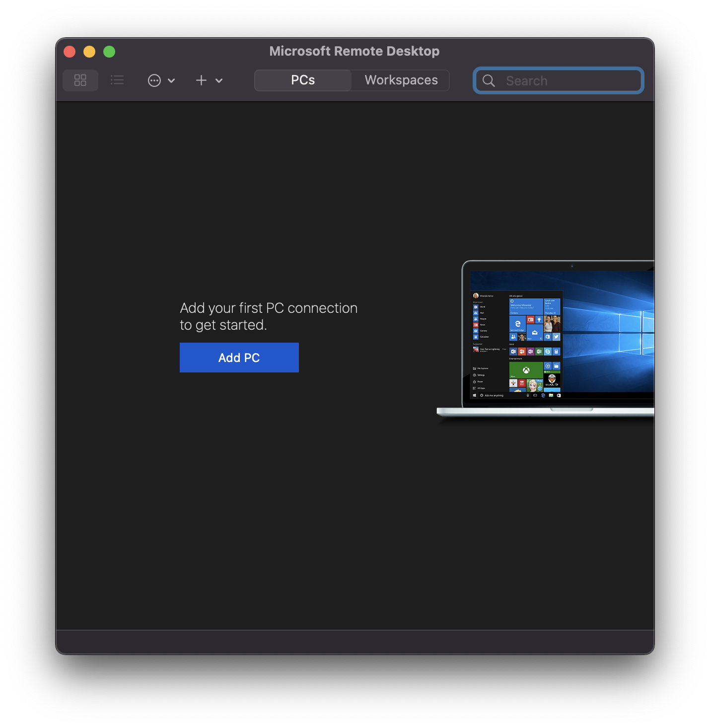Zoom the window with the green button
The image size is (710, 728).
click(109, 51)
